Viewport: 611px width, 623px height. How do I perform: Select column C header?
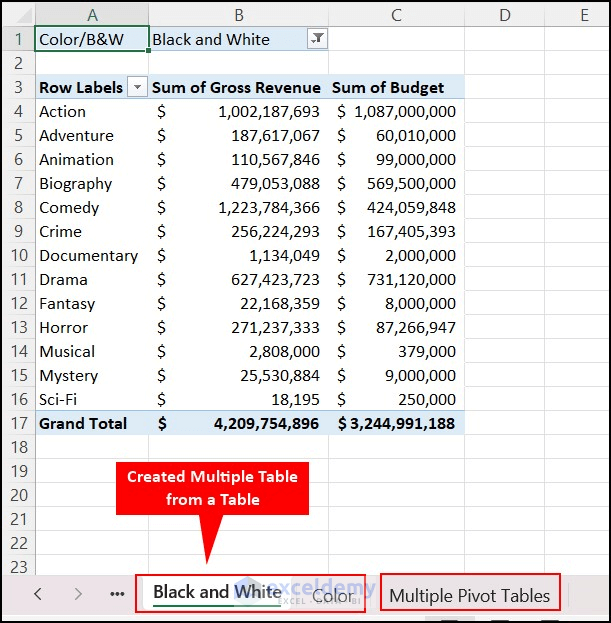[396, 15]
